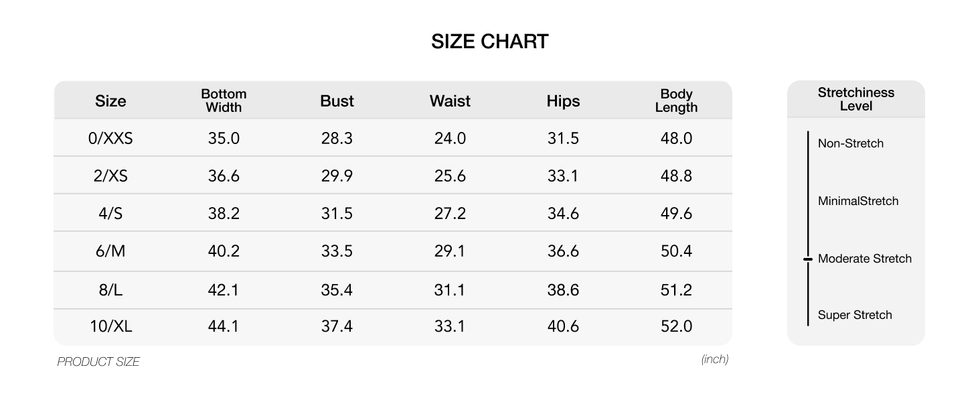Click the Size column header
Image resolution: width=980 pixels, height=402 pixels.
click(110, 101)
